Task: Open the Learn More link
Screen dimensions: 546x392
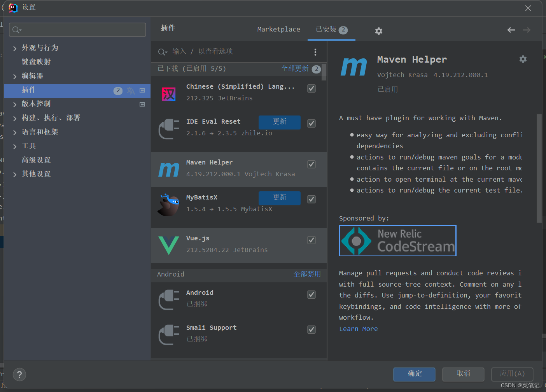Action: [x=359, y=329]
